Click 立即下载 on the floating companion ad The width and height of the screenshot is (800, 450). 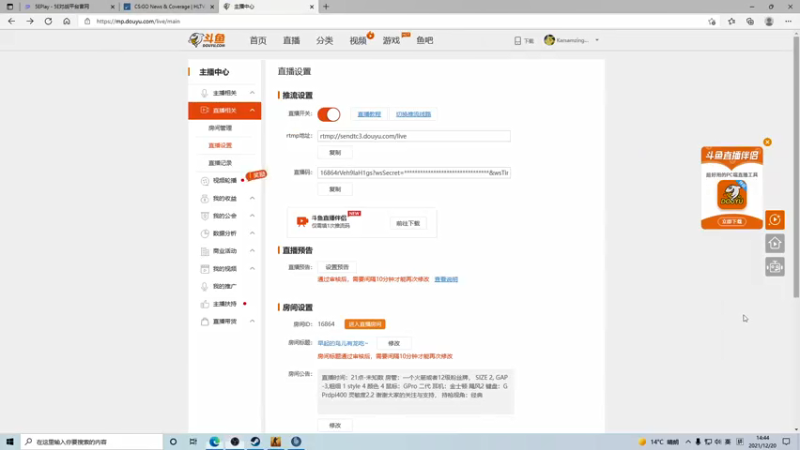pos(732,221)
